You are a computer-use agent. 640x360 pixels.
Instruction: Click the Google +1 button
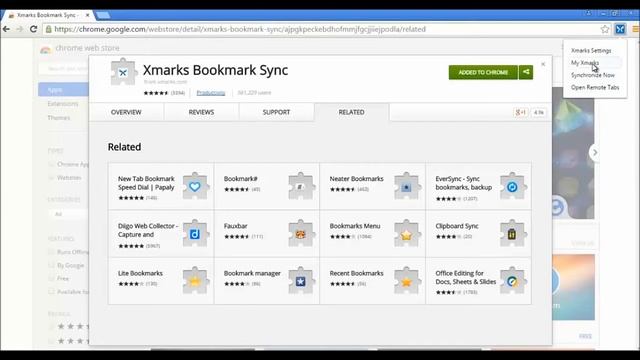[x=520, y=112]
